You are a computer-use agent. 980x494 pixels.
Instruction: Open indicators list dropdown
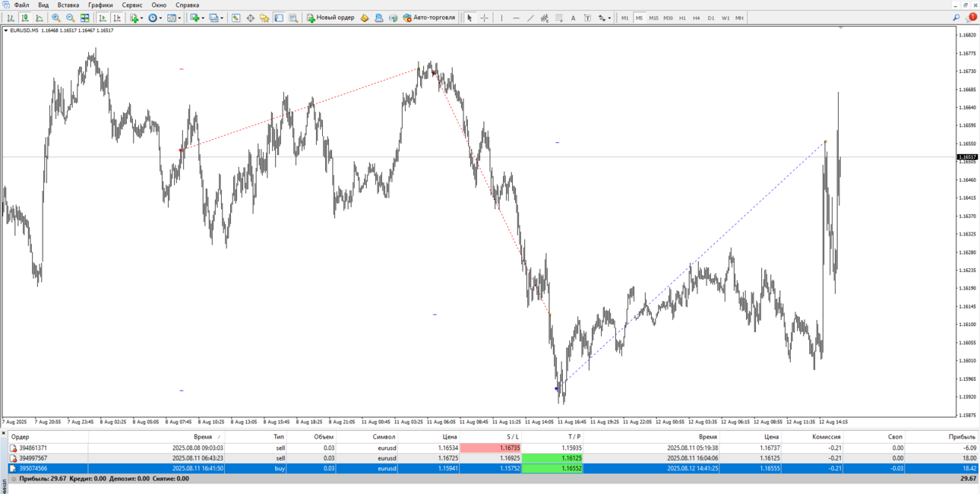coord(137,17)
